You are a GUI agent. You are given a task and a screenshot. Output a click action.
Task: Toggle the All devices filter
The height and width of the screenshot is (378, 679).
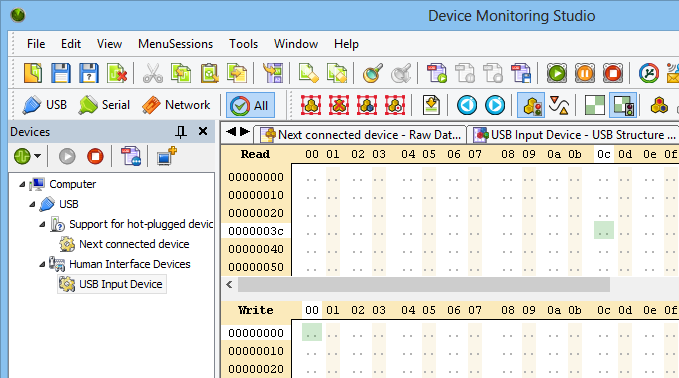(250, 105)
